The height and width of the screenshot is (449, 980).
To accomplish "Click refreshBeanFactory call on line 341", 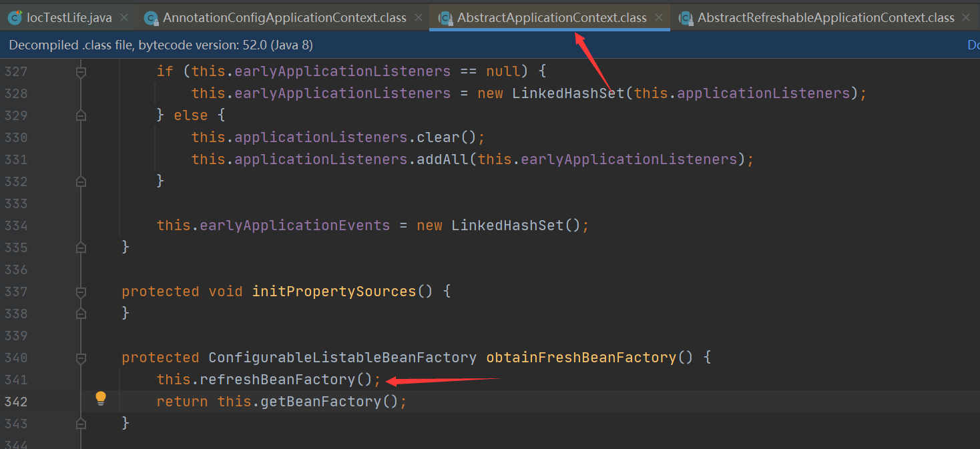I will 278,380.
